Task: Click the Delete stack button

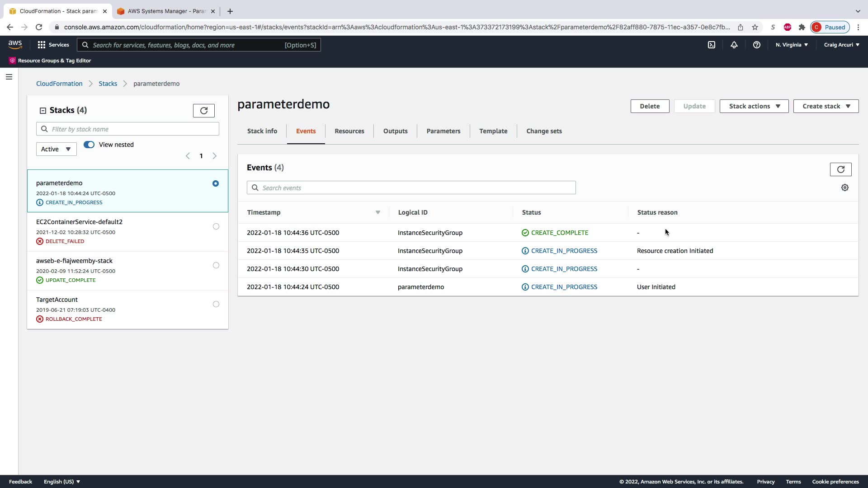Action: click(x=650, y=106)
